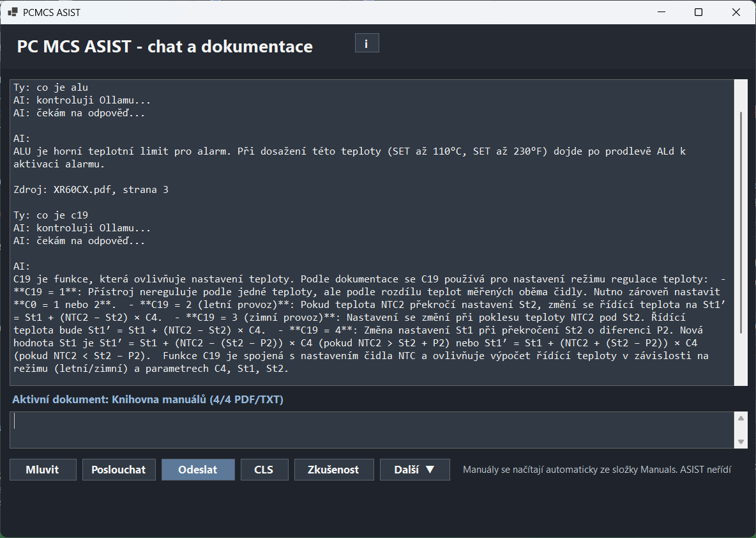Click 'Ty: co je alu' line

pos(50,88)
